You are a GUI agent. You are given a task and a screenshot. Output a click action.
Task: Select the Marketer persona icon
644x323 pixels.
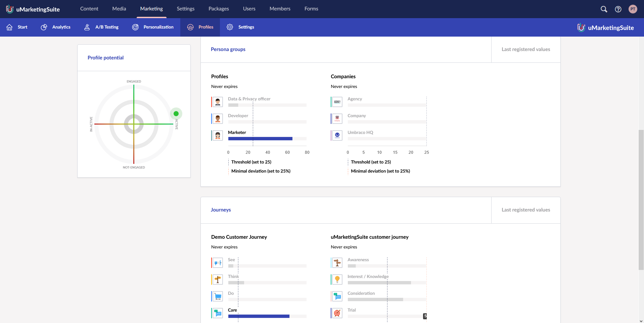218,135
